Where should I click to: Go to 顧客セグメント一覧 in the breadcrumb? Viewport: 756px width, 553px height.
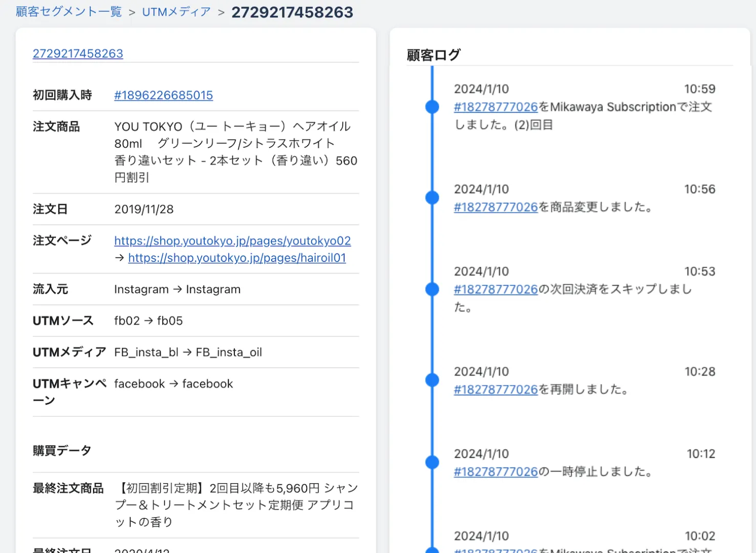pos(69,12)
